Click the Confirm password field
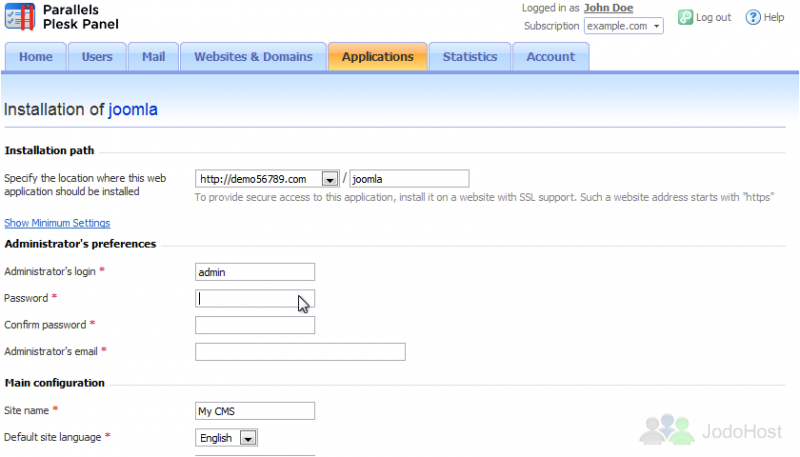 [x=255, y=325]
